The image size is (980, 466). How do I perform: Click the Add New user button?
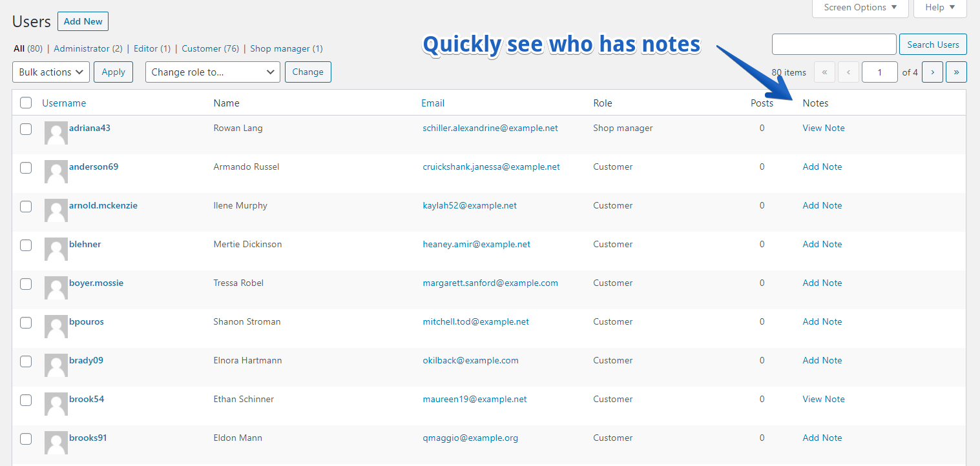click(83, 21)
